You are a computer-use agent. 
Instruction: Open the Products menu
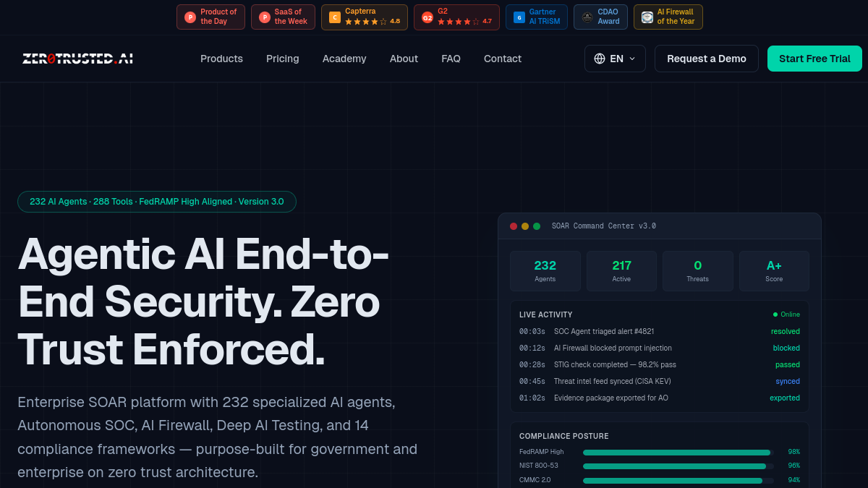pyautogui.click(x=221, y=59)
